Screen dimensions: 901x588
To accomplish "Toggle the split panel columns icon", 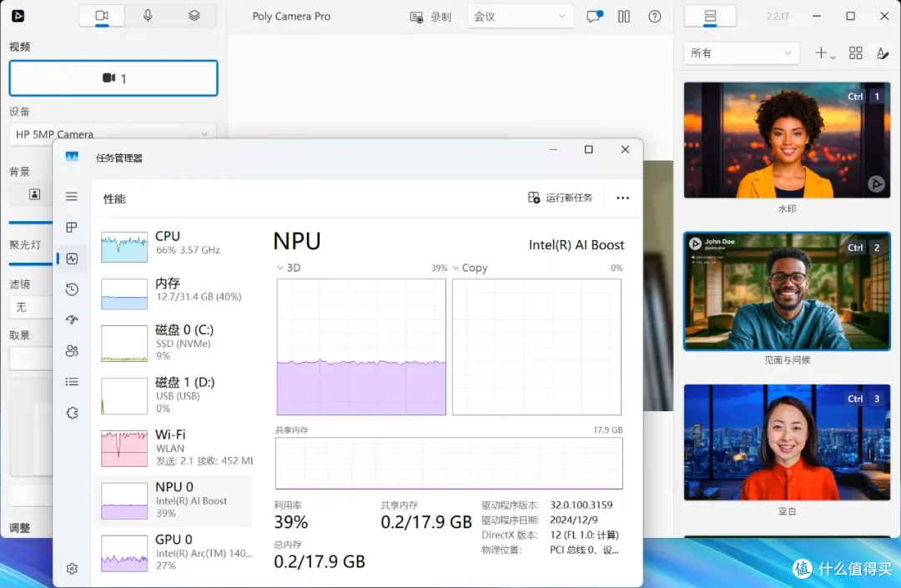I will coord(624,16).
